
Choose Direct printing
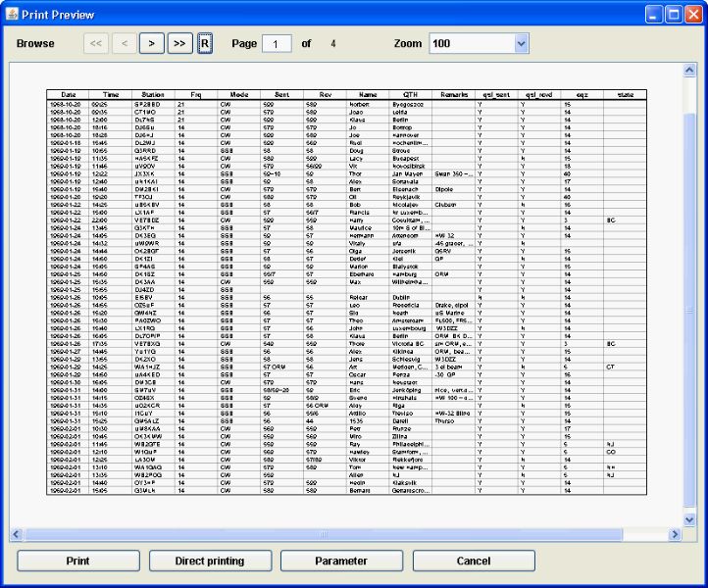tap(210, 562)
